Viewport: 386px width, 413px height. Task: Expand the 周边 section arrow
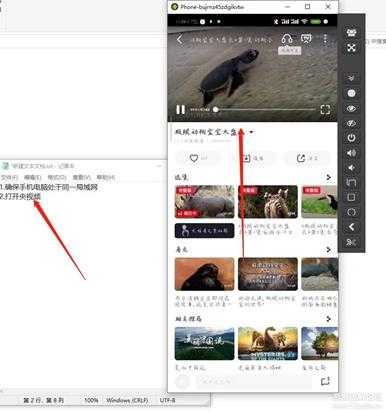[329, 249]
